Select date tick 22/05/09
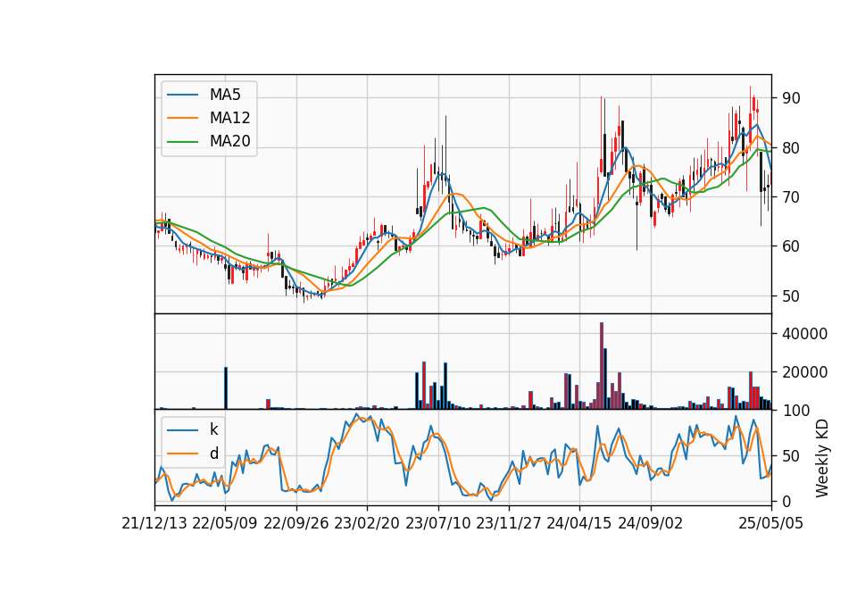Image resolution: width=857 pixels, height=616 pixels. pos(225,524)
